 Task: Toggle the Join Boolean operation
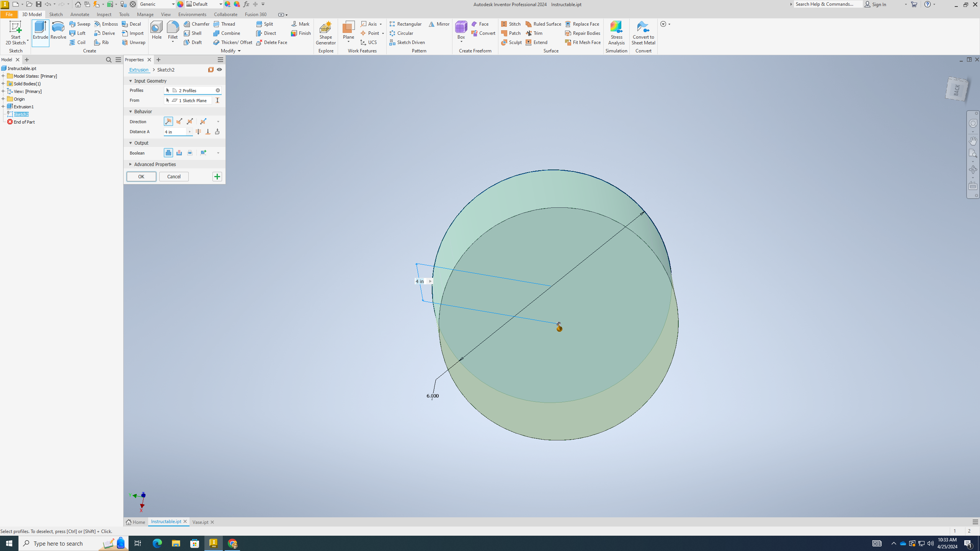tap(168, 152)
